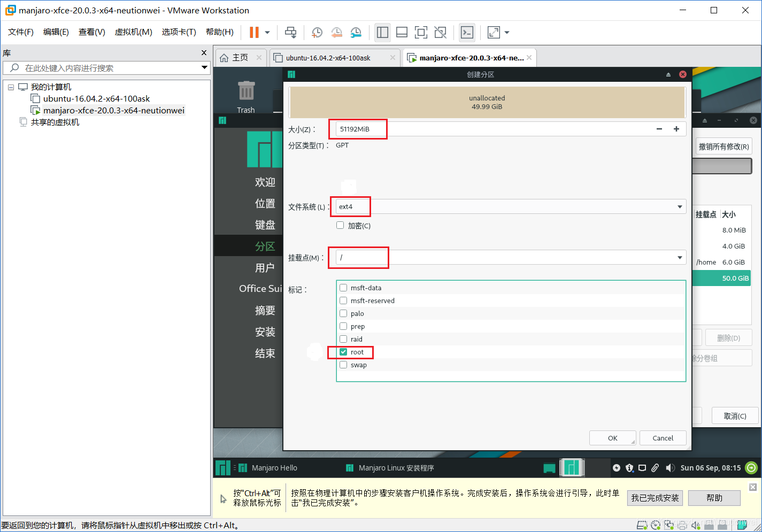Select 共享的虚拟机 in the library tree
The height and width of the screenshot is (532, 762).
(x=55, y=122)
